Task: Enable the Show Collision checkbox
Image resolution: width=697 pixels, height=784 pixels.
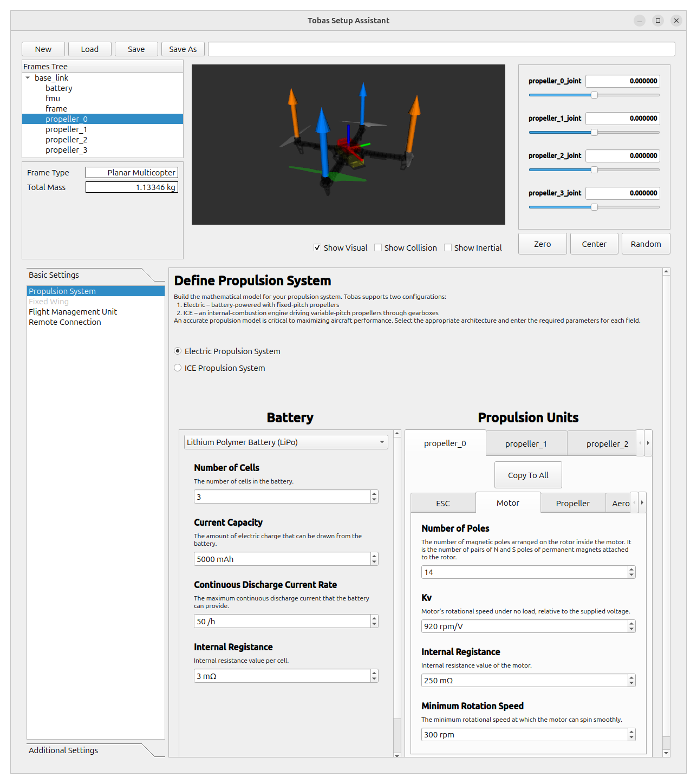Action: tap(378, 248)
